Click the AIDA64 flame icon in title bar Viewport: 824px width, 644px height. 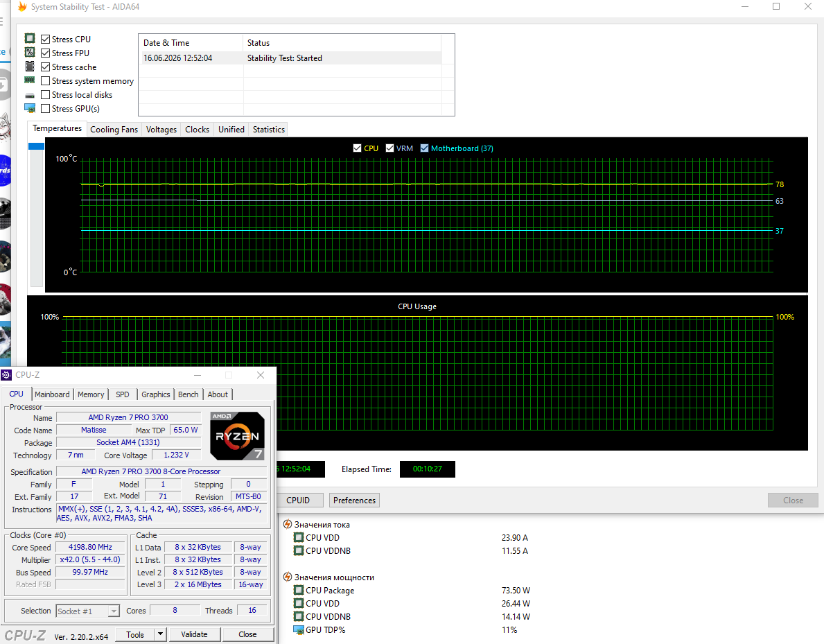click(x=22, y=7)
